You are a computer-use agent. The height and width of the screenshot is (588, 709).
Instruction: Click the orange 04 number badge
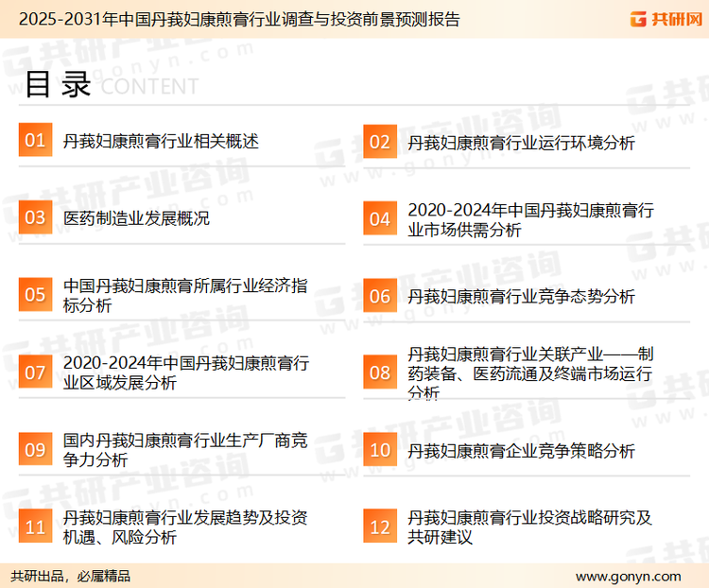380,218
